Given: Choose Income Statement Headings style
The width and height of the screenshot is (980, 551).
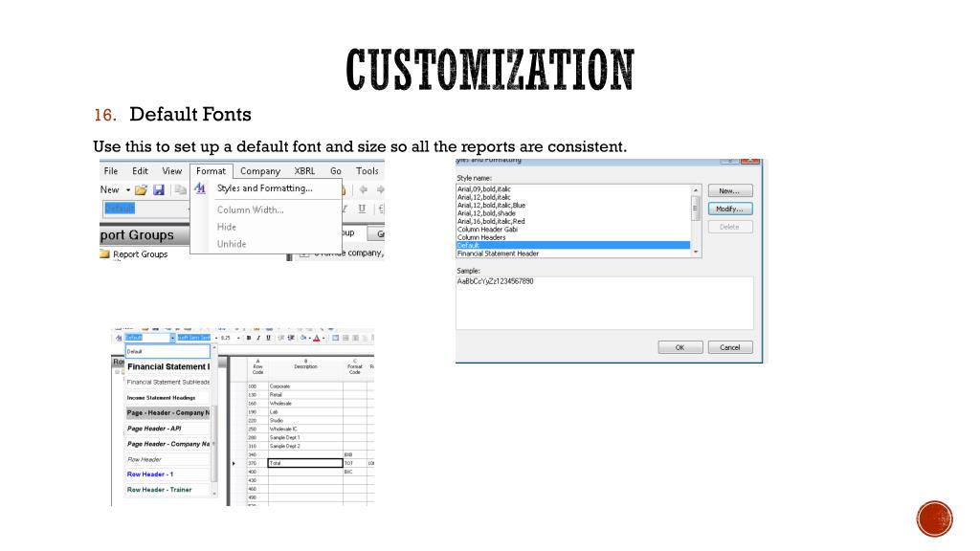Looking at the screenshot, I should 168,397.
